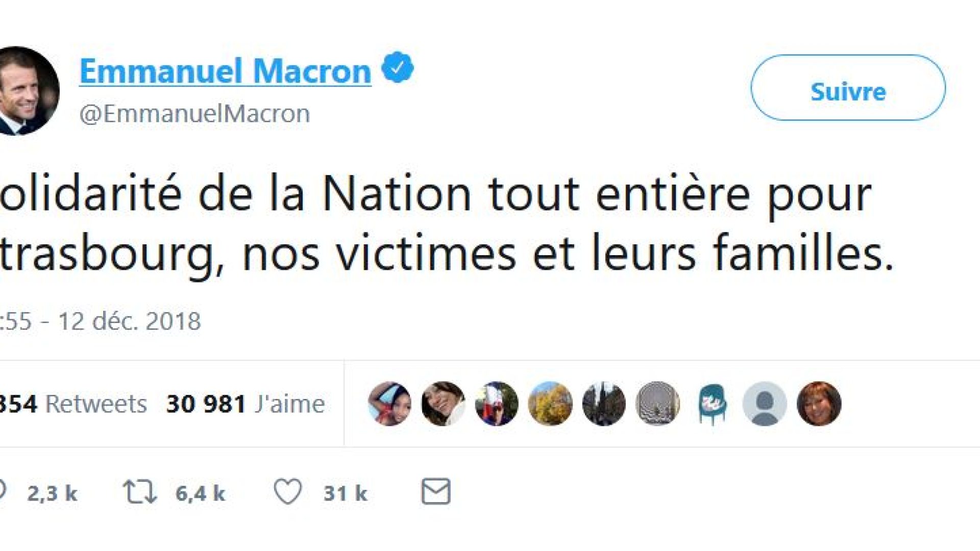View the 30 981 J'aime list
The width and height of the screenshot is (980, 551).
(x=246, y=404)
